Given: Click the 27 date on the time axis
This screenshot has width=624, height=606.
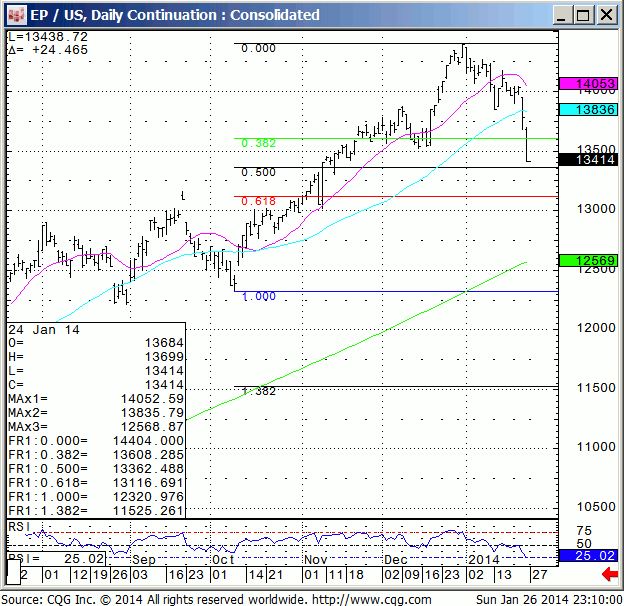Looking at the screenshot, I should [x=540, y=575].
